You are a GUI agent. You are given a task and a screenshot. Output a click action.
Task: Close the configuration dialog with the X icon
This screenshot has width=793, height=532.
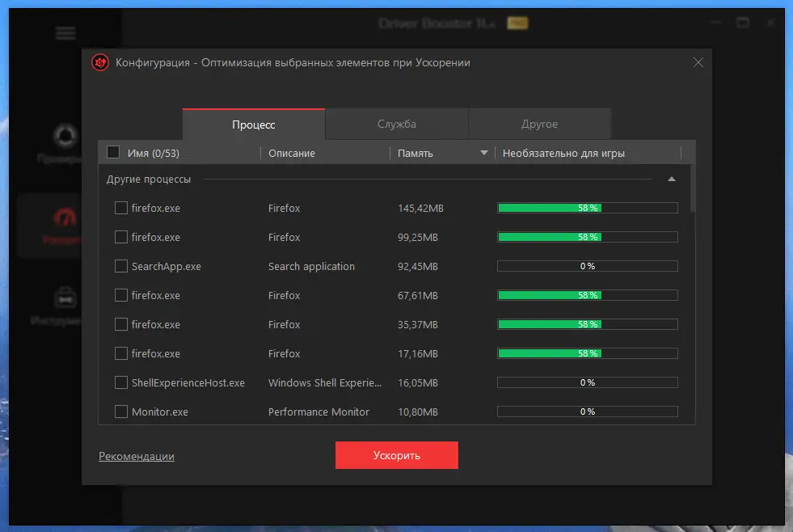pos(698,62)
